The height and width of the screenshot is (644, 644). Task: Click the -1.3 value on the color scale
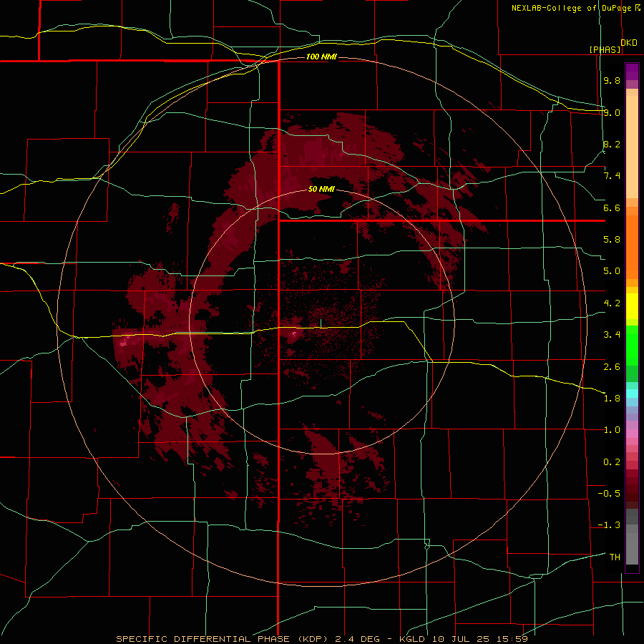click(609, 525)
